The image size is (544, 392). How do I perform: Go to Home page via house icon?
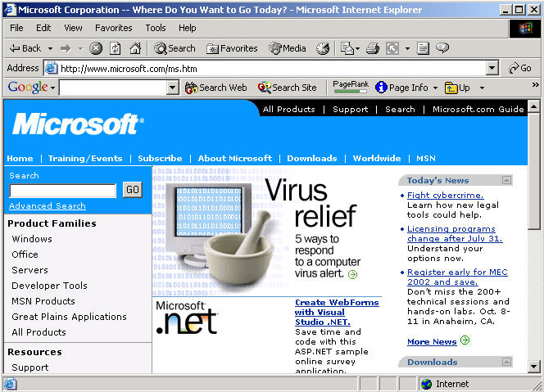[x=135, y=48]
